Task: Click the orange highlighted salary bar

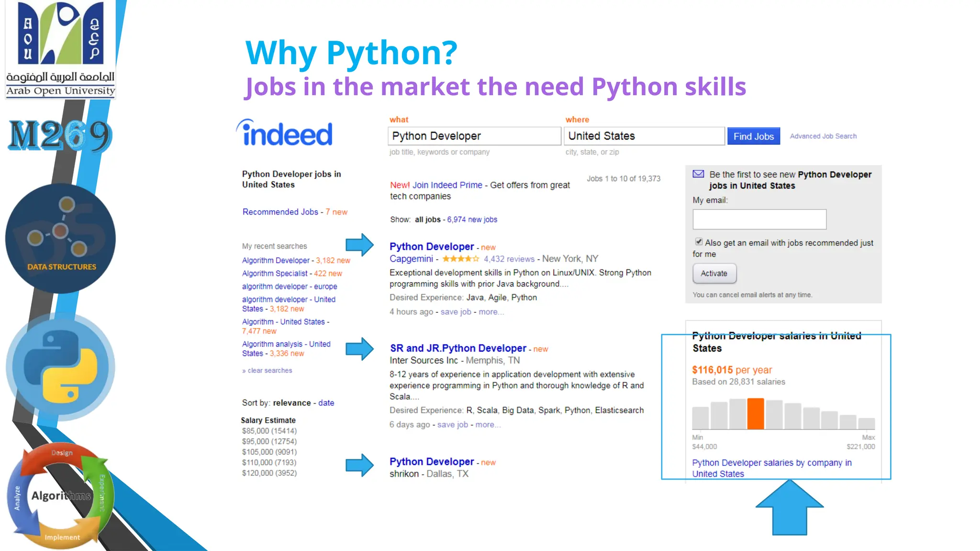Action: tap(756, 414)
